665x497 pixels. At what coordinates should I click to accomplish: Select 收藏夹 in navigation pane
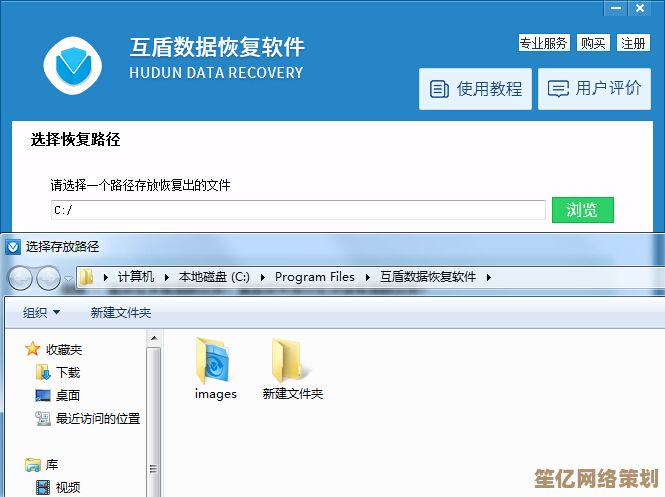(x=64, y=350)
